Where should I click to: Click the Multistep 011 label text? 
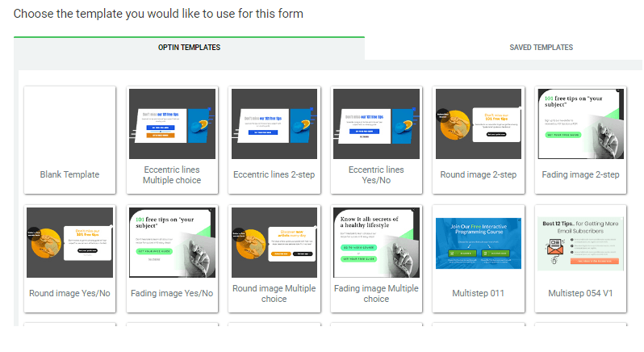(479, 293)
